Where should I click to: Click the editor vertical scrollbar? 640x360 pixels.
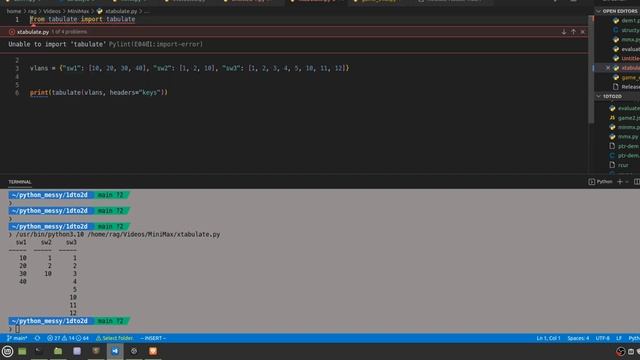pyautogui.click(x=591, y=69)
